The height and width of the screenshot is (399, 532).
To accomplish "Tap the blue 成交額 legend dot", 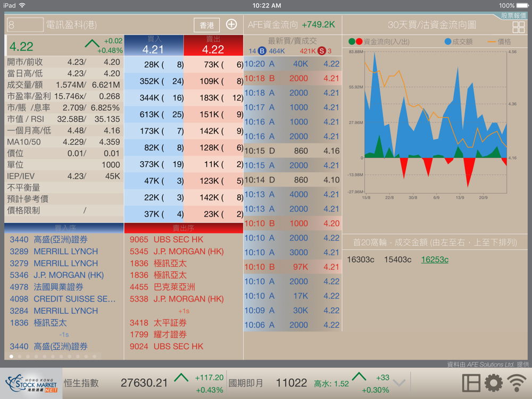I will 448,41.
